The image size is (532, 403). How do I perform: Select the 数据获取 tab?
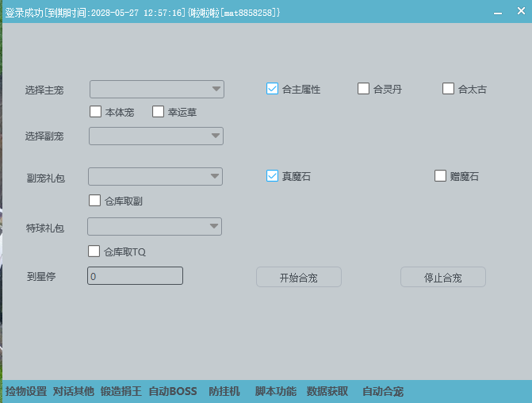327,392
